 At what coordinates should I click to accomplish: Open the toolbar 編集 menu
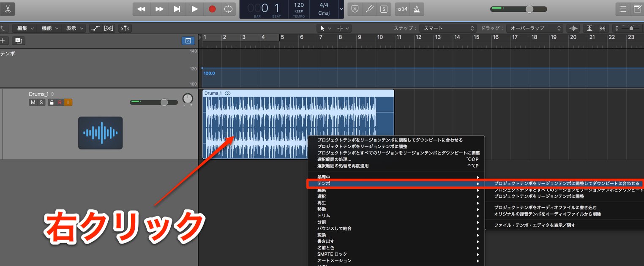(24, 28)
